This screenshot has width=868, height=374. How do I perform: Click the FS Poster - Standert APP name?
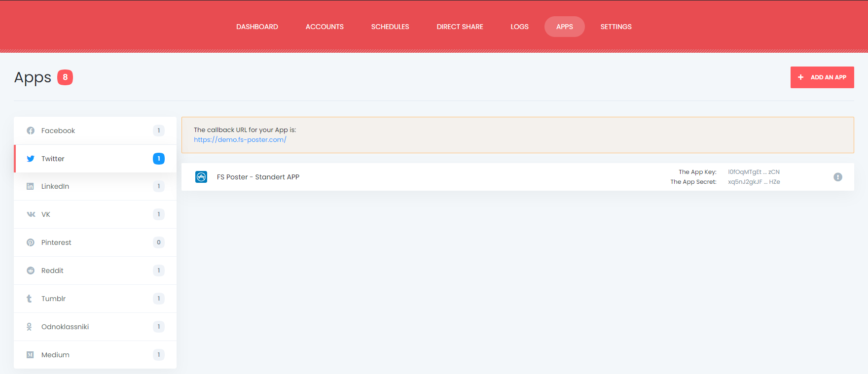258,177
